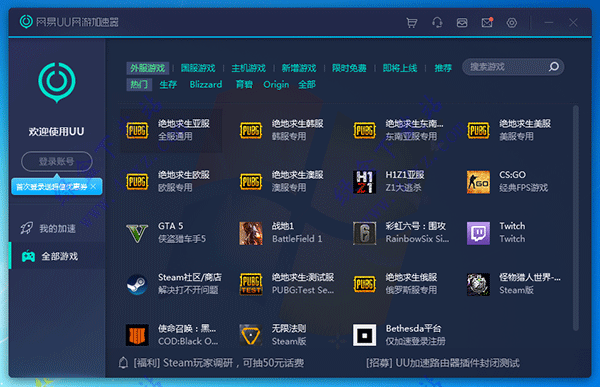
Task: Open settings gear icon
Action: 512,23
